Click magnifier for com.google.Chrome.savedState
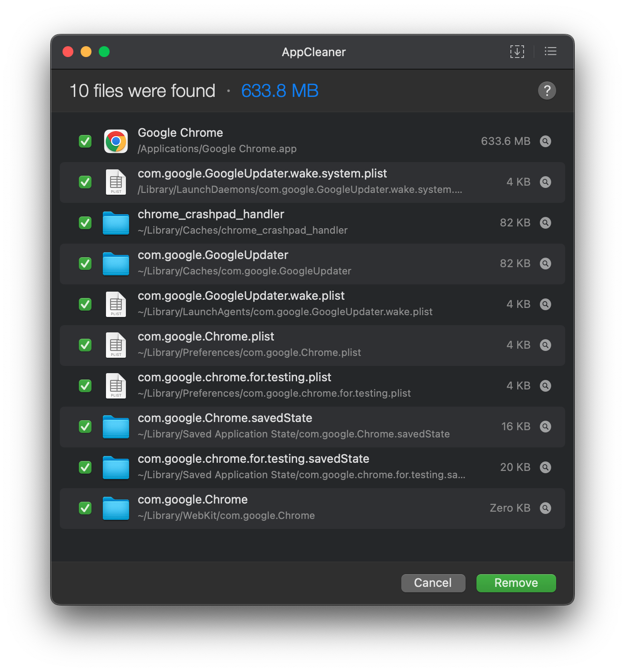The height and width of the screenshot is (672, 625). tap(545, 427)
